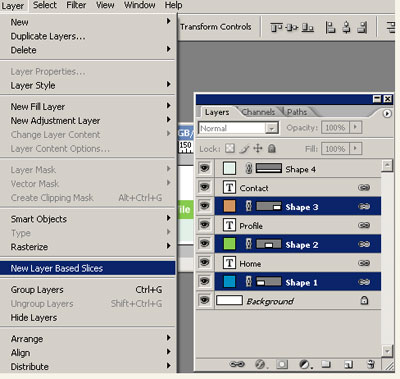Open the Layers panel flyout menu
This screenshot has width=400, height=379.
click(387, 114)
